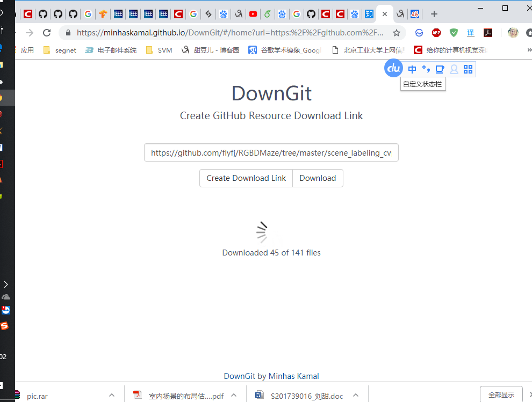The image size is (532, 402).
Task: Open the Baidu IME toolbox grid icon
Action: click(x=468, y=69)
